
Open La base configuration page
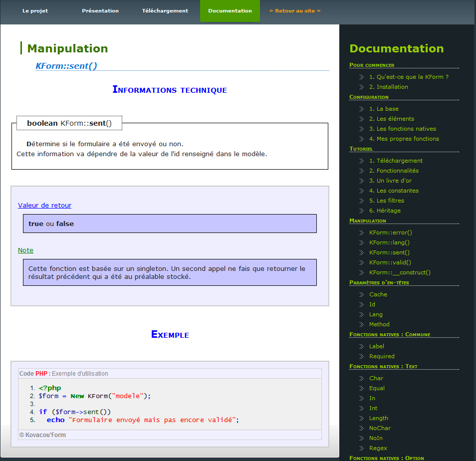pyautogui.click(x=384, y=109)
